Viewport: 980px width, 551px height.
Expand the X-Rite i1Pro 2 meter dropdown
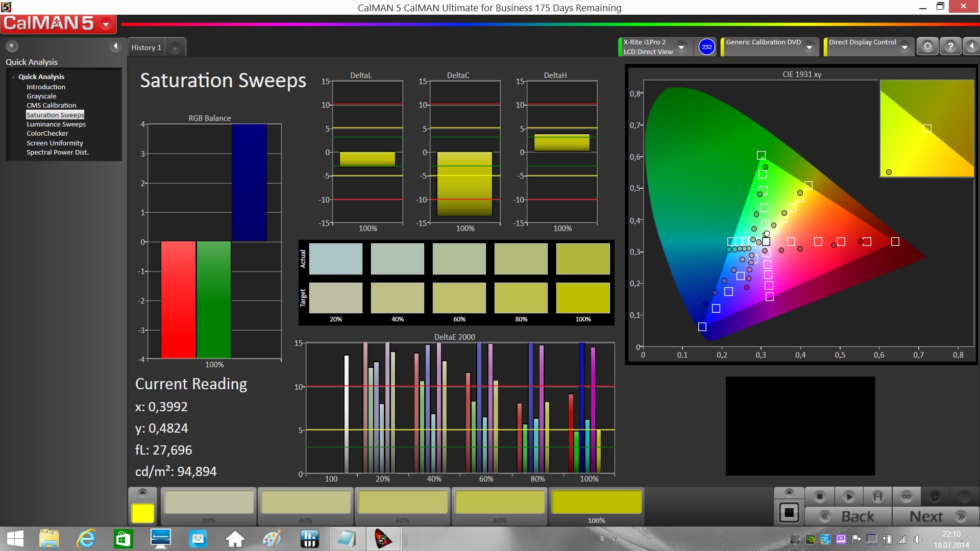click(x=681, y=47)
